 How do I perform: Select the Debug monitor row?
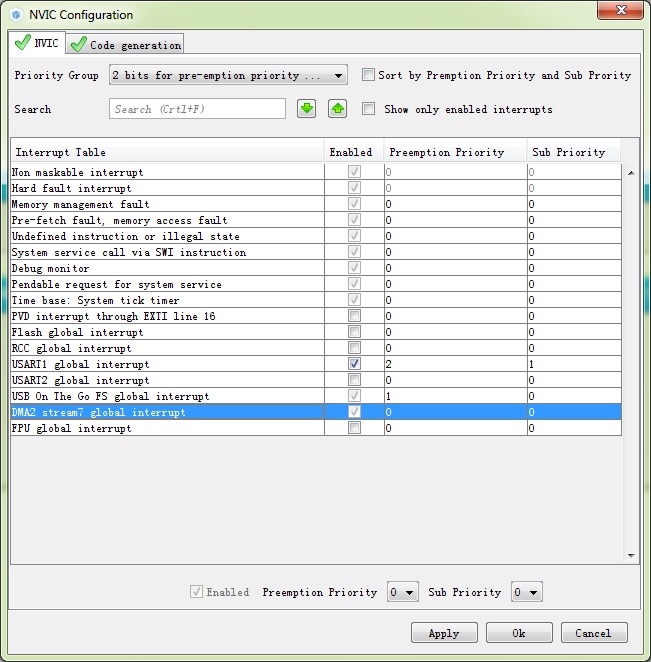coord(316,268)
